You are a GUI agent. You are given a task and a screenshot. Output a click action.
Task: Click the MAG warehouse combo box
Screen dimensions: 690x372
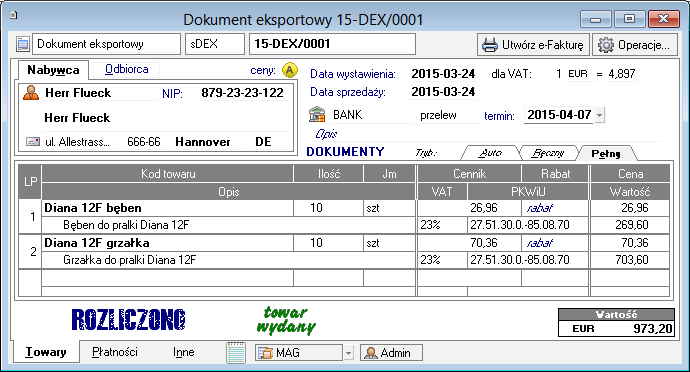pyautogui.click(x=304, y=353)
